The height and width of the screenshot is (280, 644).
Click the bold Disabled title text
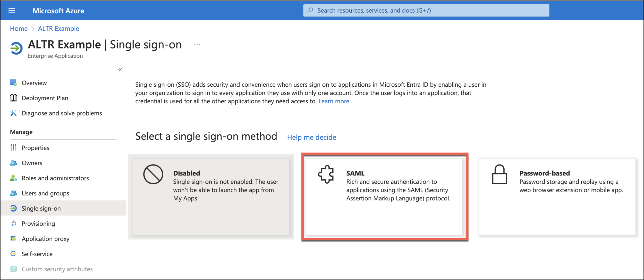tap(187, 173)
